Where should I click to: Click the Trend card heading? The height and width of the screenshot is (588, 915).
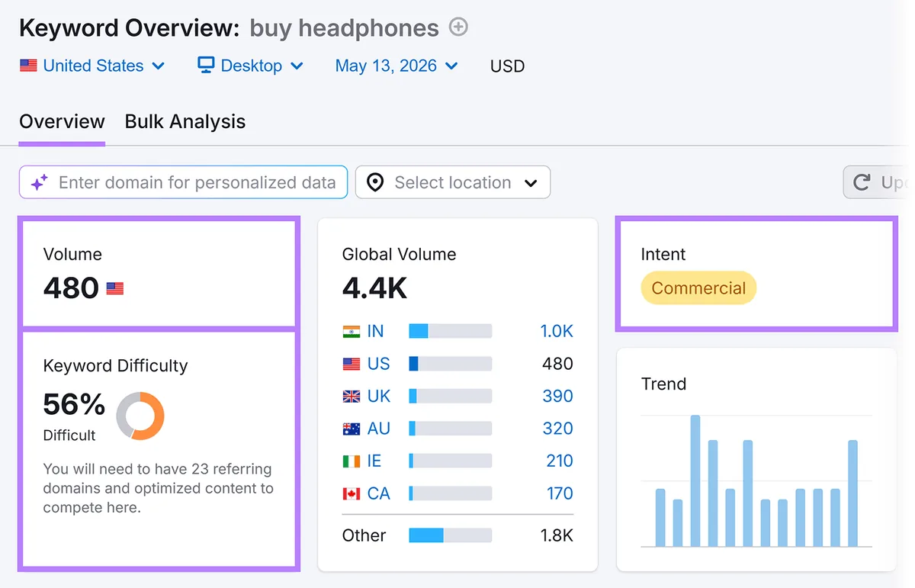pos(663,384)
